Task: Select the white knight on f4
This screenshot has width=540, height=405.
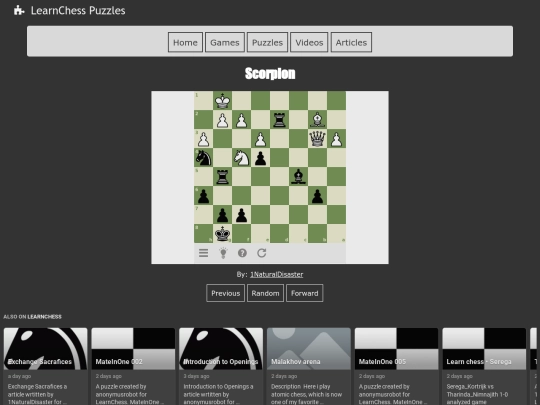Action: pyautogui.click(x=241, y=158)
